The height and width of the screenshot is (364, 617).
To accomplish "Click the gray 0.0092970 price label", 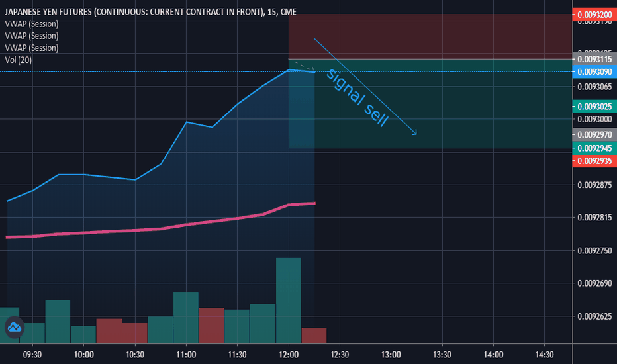I will 594,135.
